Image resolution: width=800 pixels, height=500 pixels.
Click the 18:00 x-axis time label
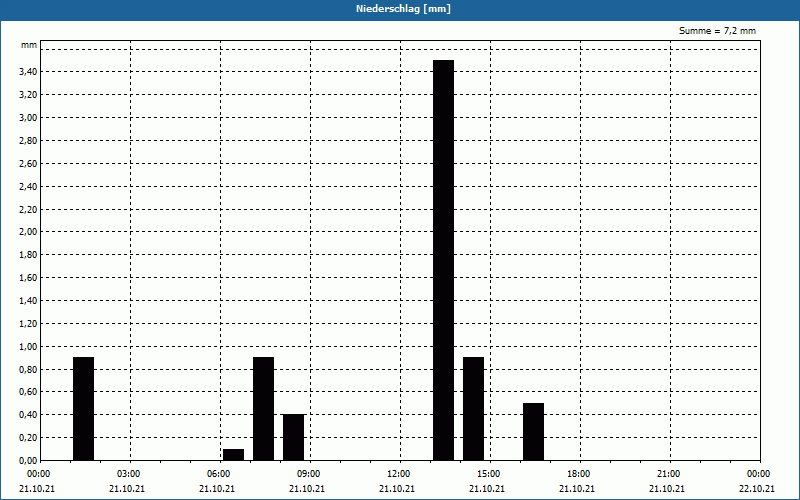(x=579, y=474)
